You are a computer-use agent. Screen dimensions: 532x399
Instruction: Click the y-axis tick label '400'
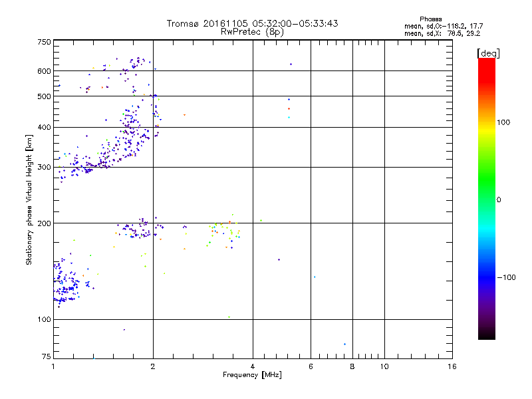[44, 127]
